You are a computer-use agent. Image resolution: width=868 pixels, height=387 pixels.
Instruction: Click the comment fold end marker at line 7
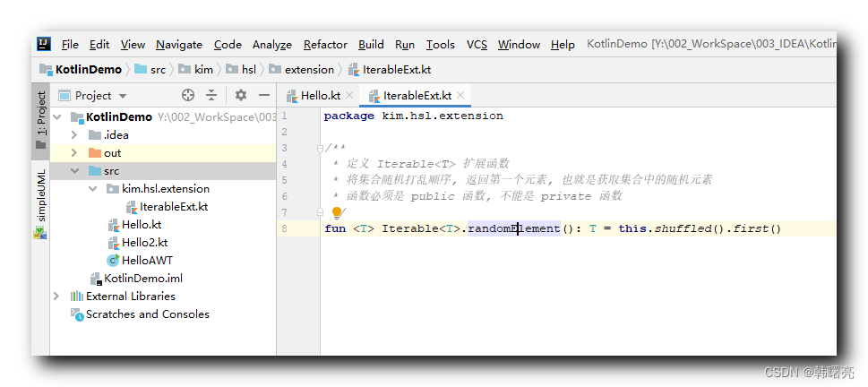tap(320, 212)
